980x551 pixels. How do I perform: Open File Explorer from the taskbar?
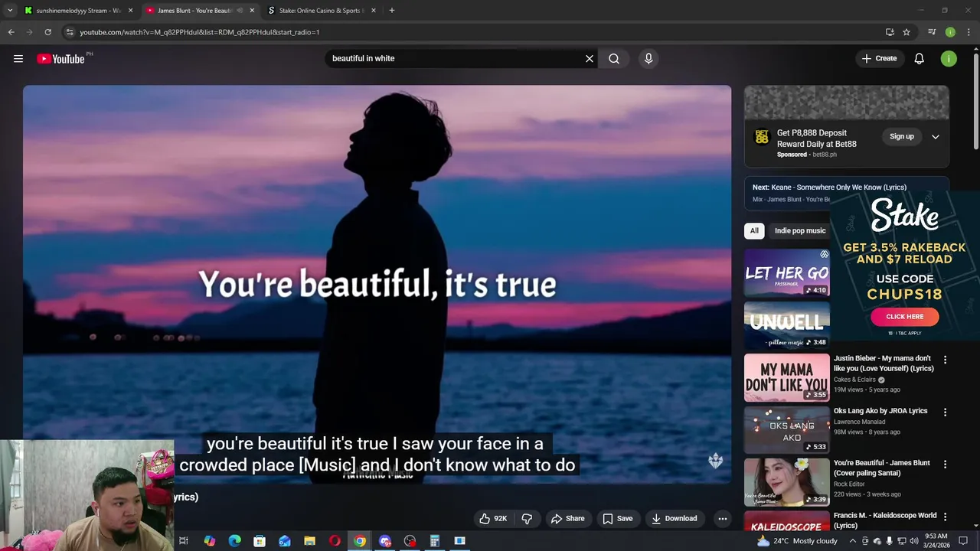point(309,541)
